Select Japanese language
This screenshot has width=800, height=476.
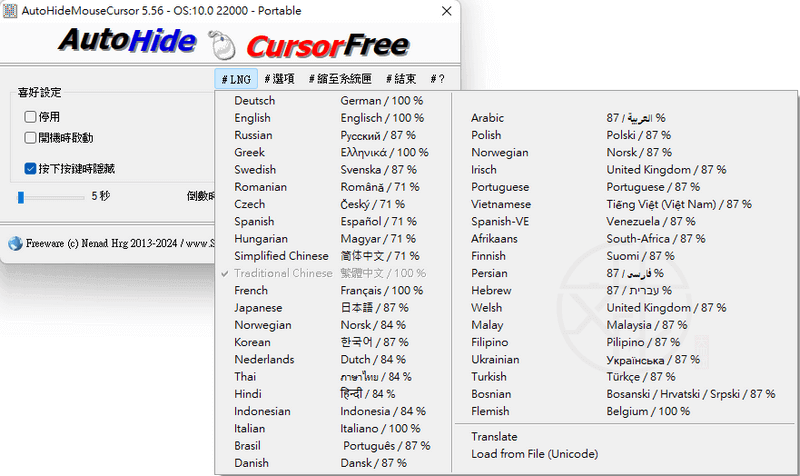click(333, 308)
